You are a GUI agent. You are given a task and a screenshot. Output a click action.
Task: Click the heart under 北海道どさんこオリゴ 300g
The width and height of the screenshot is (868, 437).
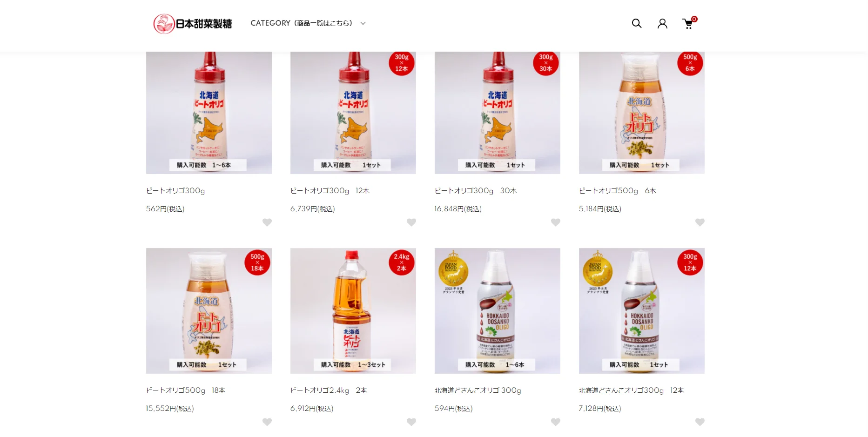[556, 422]
